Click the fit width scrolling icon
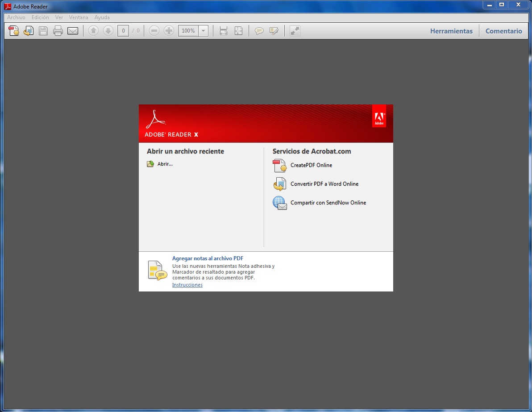This screenshot has height=412, width=532. click(224, 31)
